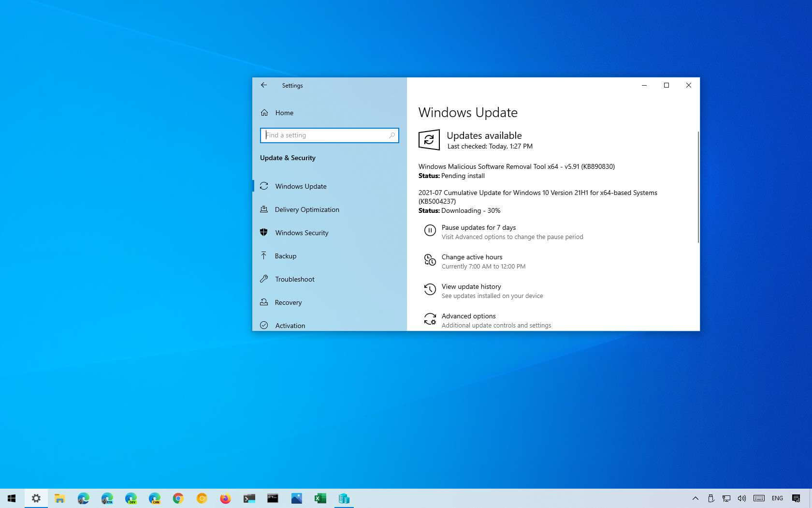Launch Microsoft Edge Canary from the taskbar

tap(154, 498)
